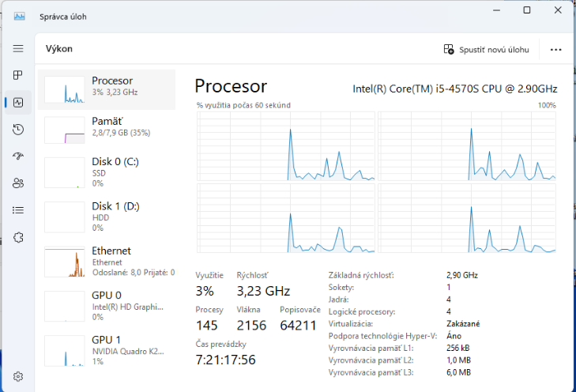
Task: Select Disk 1 (D:) entry
Action: 107,217
